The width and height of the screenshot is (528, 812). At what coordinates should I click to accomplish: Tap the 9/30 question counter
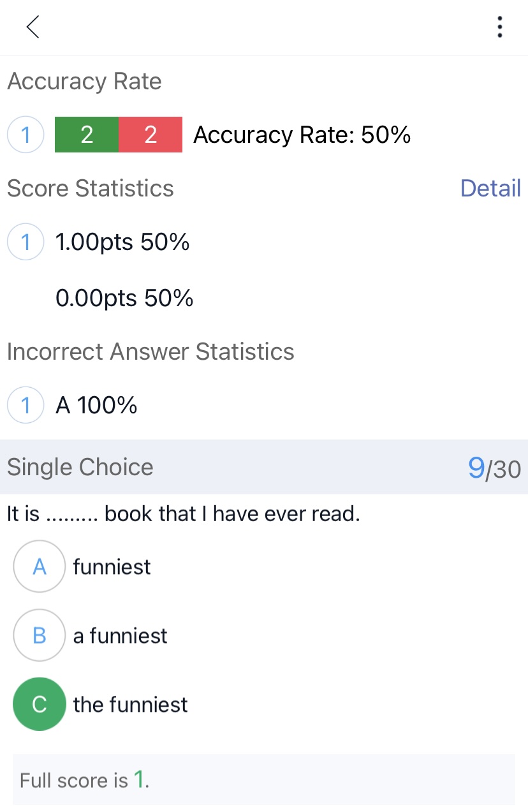494,468
